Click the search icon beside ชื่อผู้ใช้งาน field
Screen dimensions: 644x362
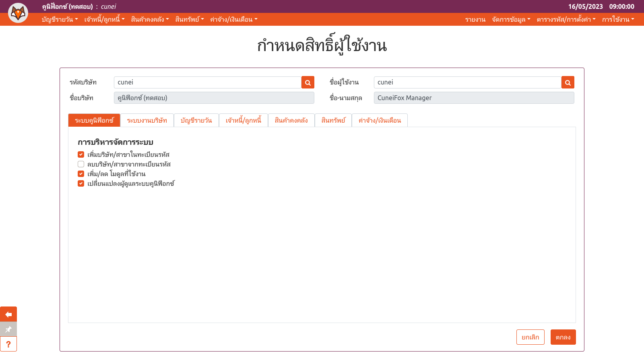tap(568, 82)
